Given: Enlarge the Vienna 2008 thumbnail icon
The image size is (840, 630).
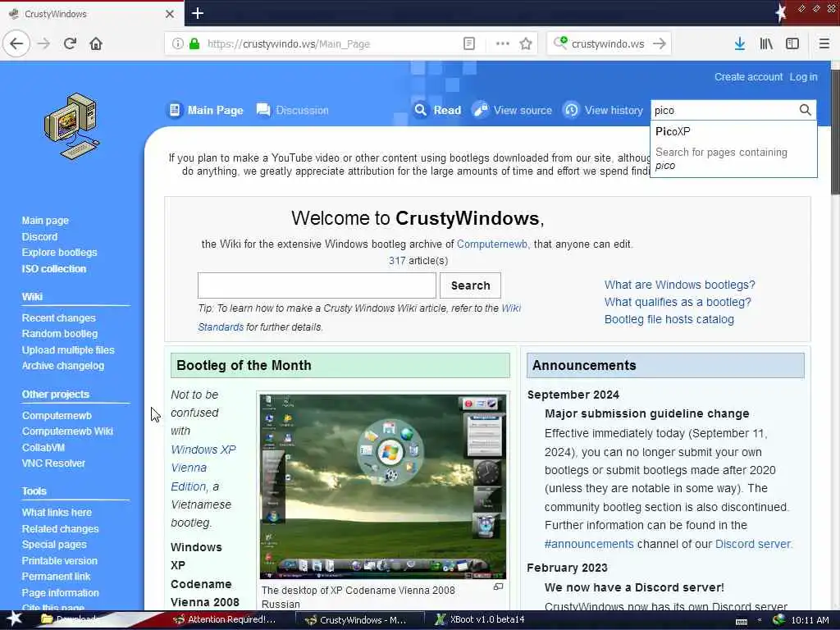Looking at the screenshot, I should (x=498, y=587).
